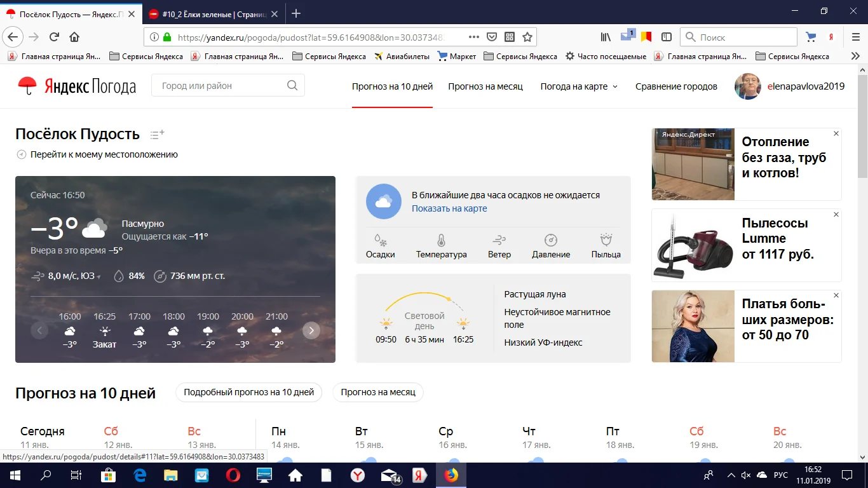This screenshot has width=868, height=488.
Task: Click Подробный прогноз на 10 дней button
Action: [x=249, y=392]
